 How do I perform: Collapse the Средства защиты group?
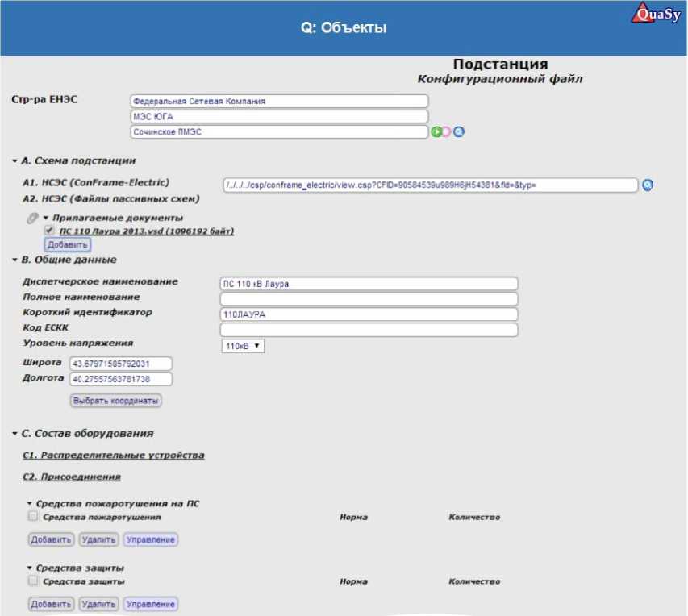pyautogui.click(x=29, y=568)
